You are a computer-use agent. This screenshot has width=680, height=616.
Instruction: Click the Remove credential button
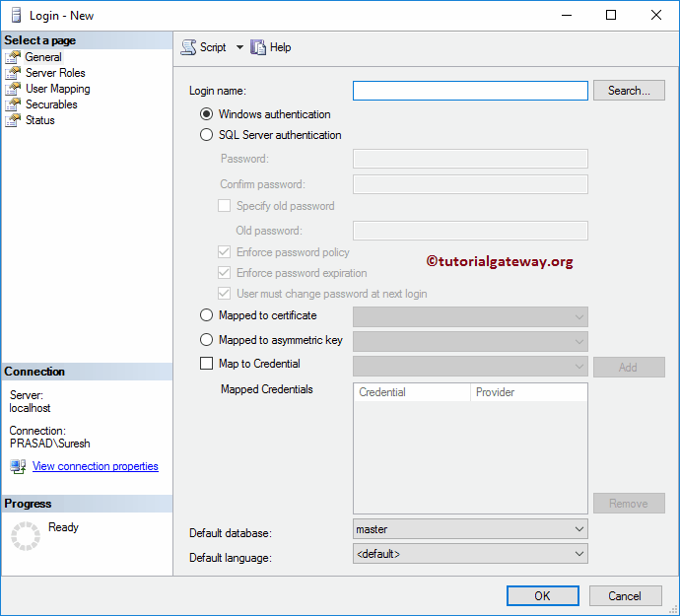629,504
